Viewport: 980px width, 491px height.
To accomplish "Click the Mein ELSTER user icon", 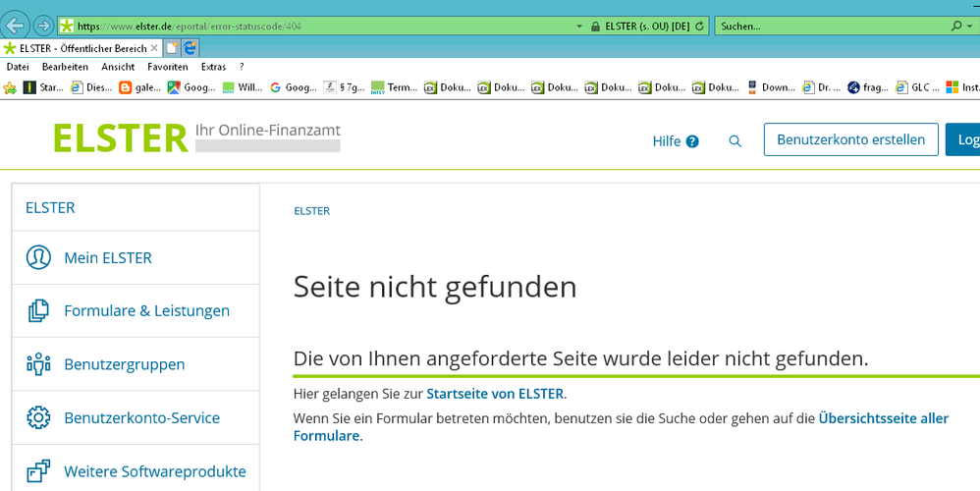I will click(x=38, y=258).
